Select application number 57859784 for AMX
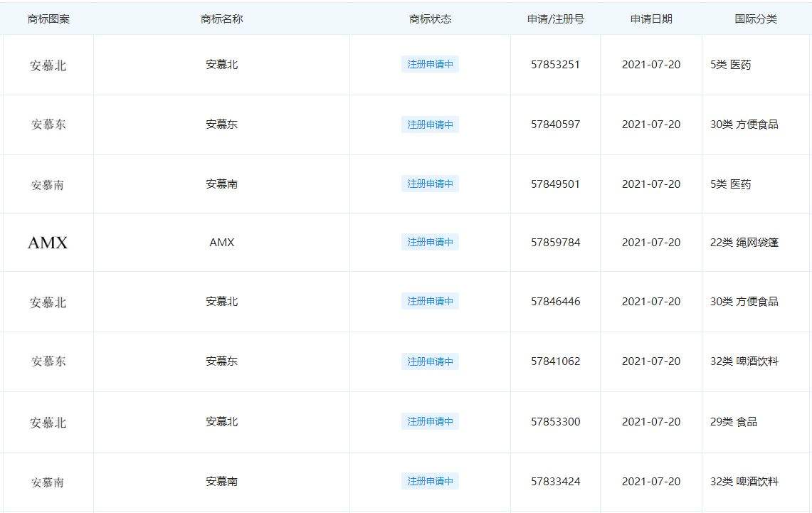 [555, 242]
